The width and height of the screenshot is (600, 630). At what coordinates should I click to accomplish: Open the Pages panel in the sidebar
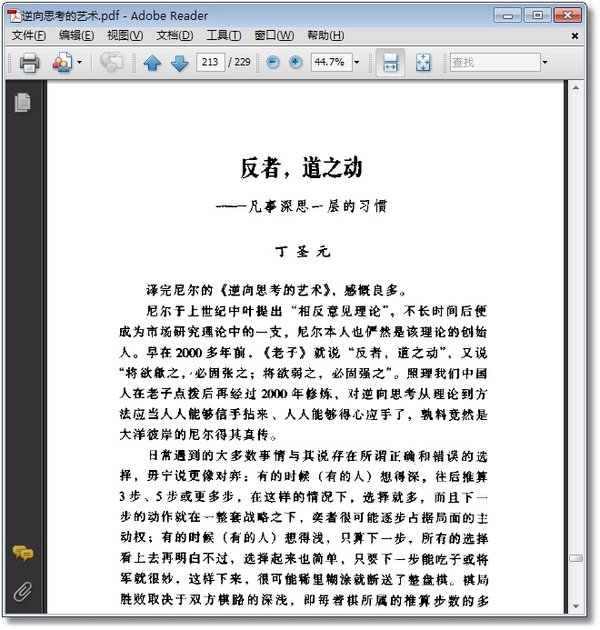(x=23, y=102)
